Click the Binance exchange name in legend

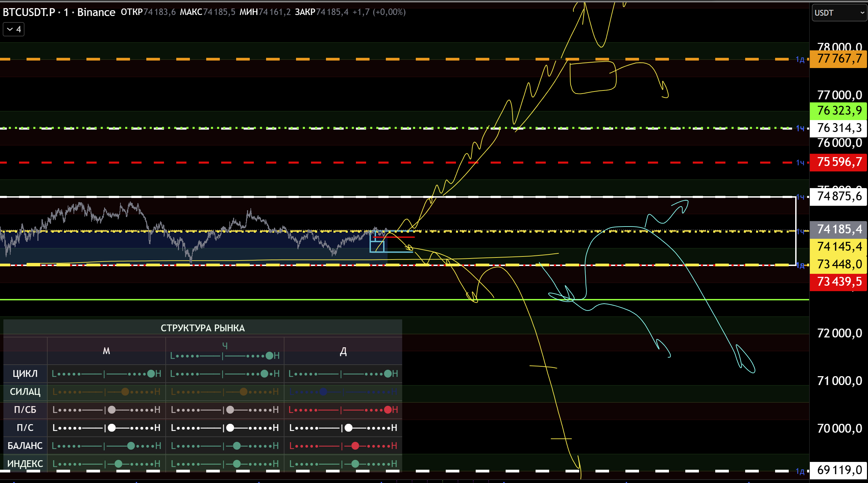click(x=96, y=12)
